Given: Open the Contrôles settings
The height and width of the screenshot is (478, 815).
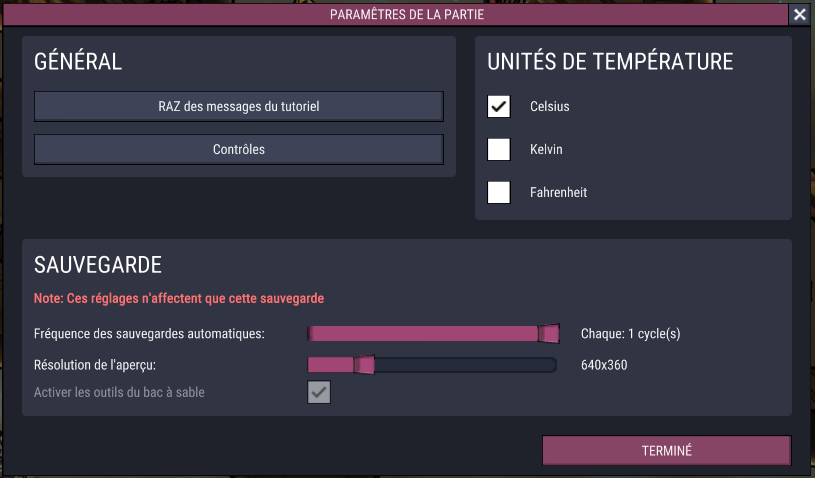Looking at the screenshot, I should pyautogui.click(x=239, y=149).
